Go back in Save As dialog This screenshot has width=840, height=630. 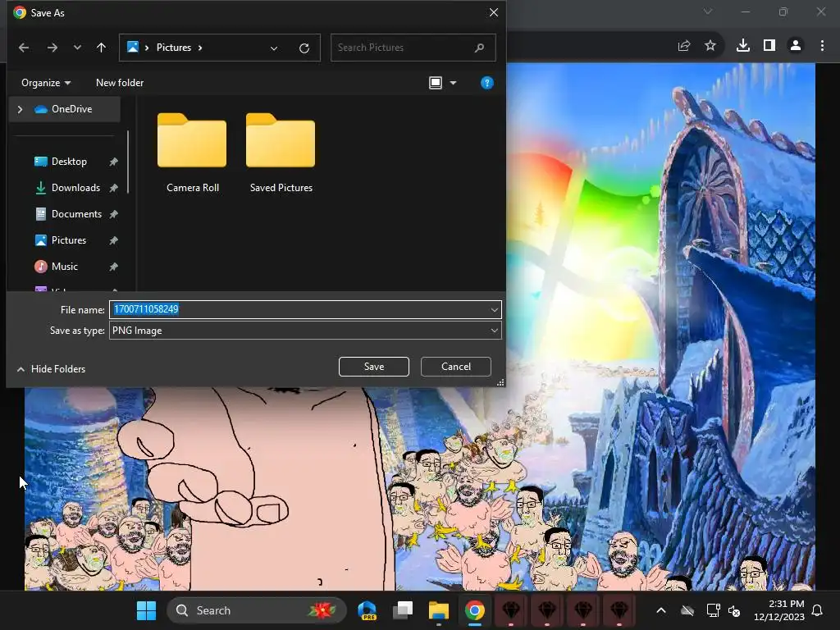point(24,48)
